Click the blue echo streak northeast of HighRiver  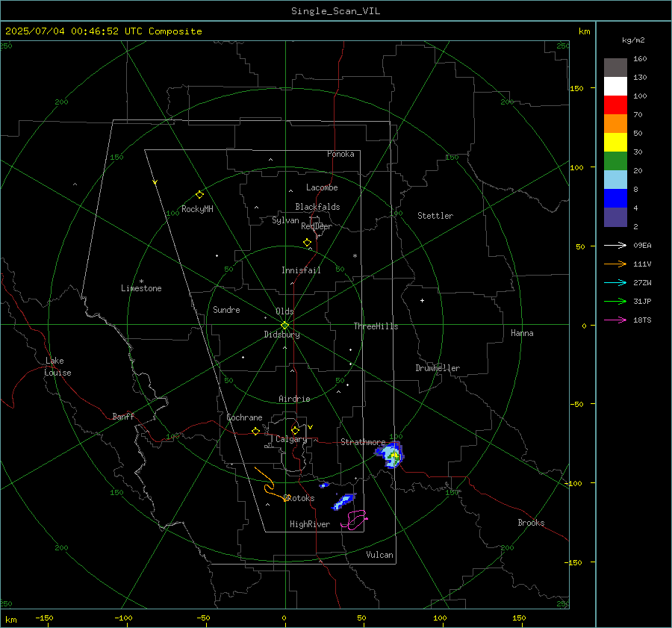click(343, 501)
